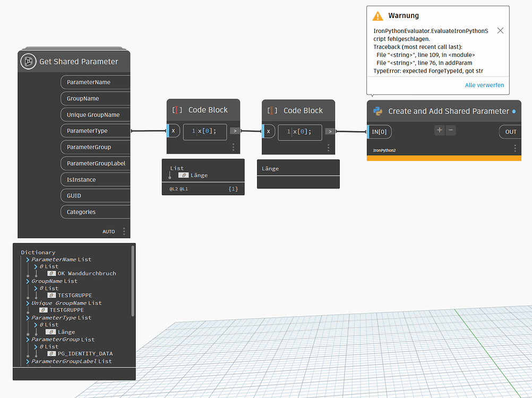Viewport: 532px width, 398px height.
Task: Click the x input port on the first Code Block
Action: click(x=174, y=131)
